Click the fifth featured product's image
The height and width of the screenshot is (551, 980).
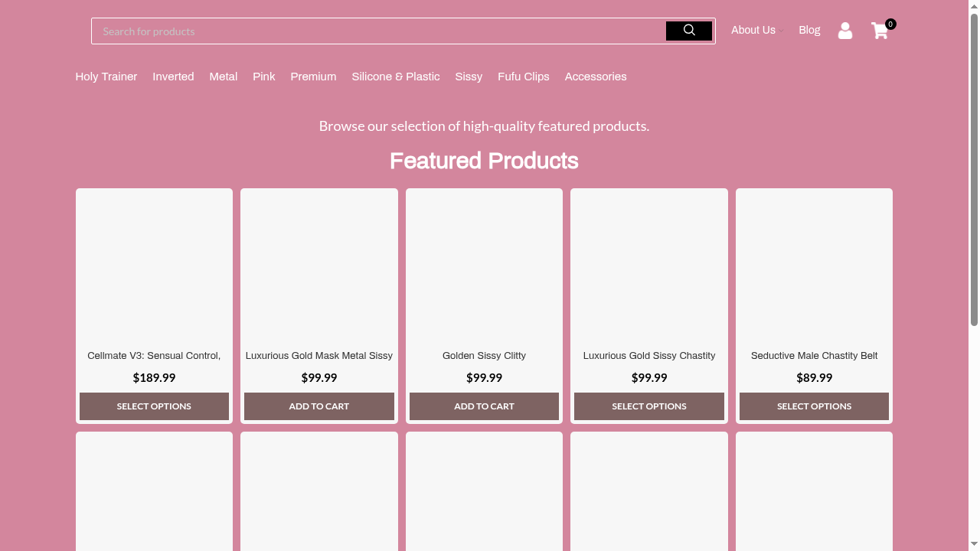(814, 268)
